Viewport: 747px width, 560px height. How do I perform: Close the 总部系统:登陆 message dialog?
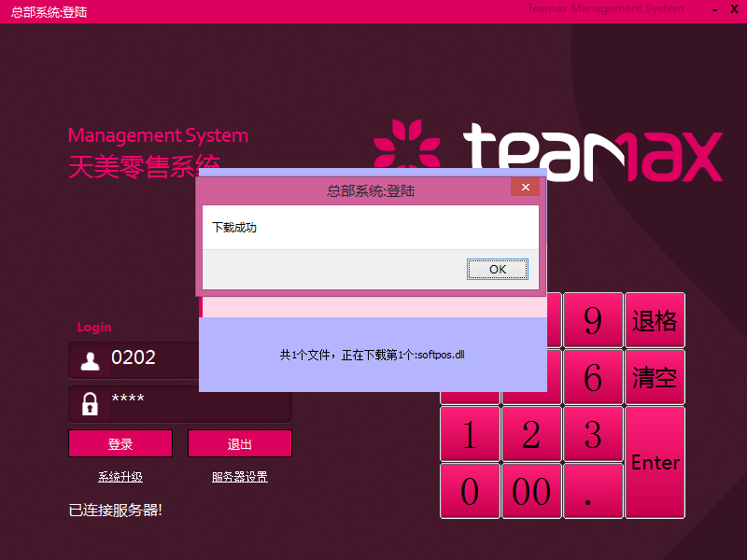[x=525, y=188]
